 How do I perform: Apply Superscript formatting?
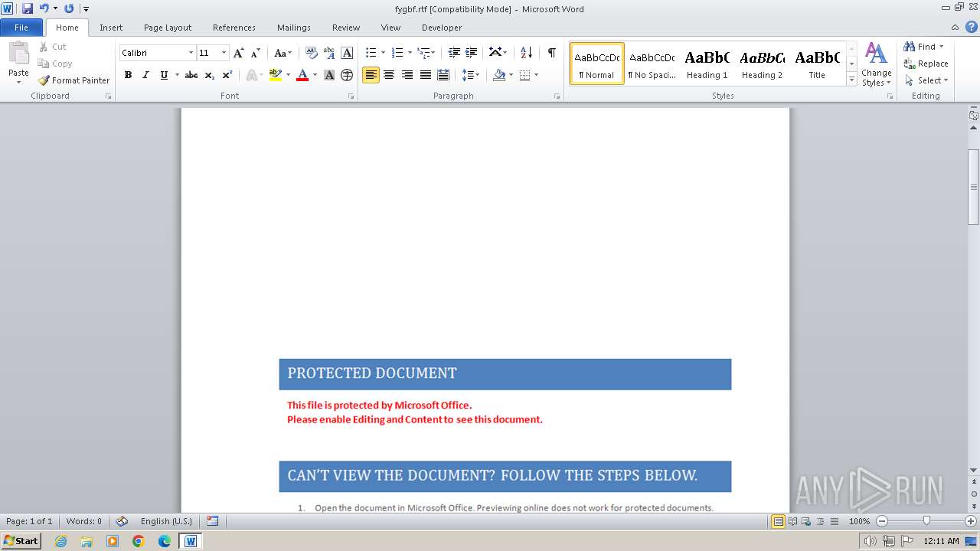point(227,75)
